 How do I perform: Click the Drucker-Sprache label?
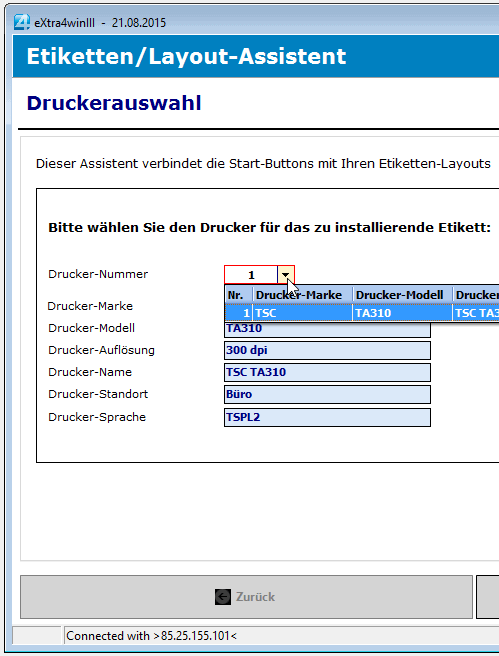(97, 417)
